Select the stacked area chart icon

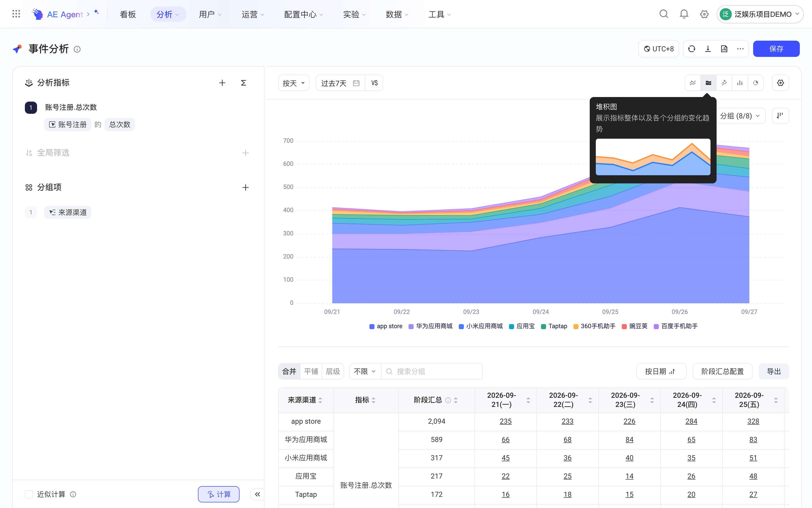pos(708,83)
